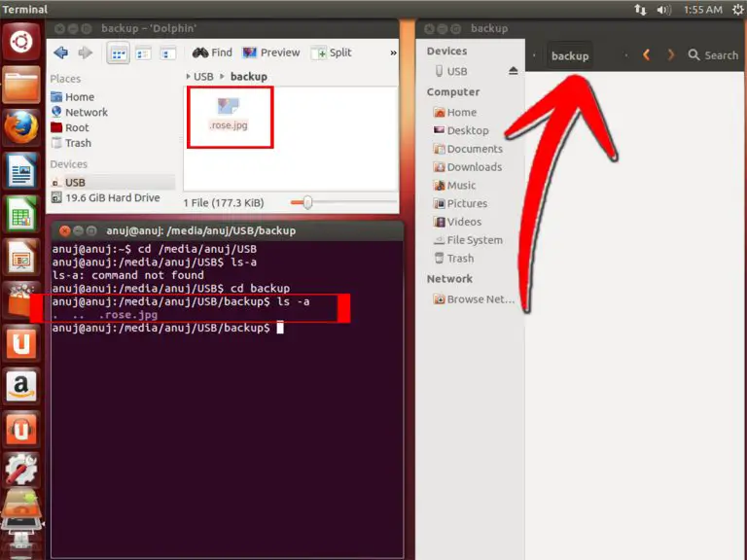Open the sound volume indicator in top panel
Image resolution: width=747 pixels, height=560 pixels.
(x=664, y=10)
